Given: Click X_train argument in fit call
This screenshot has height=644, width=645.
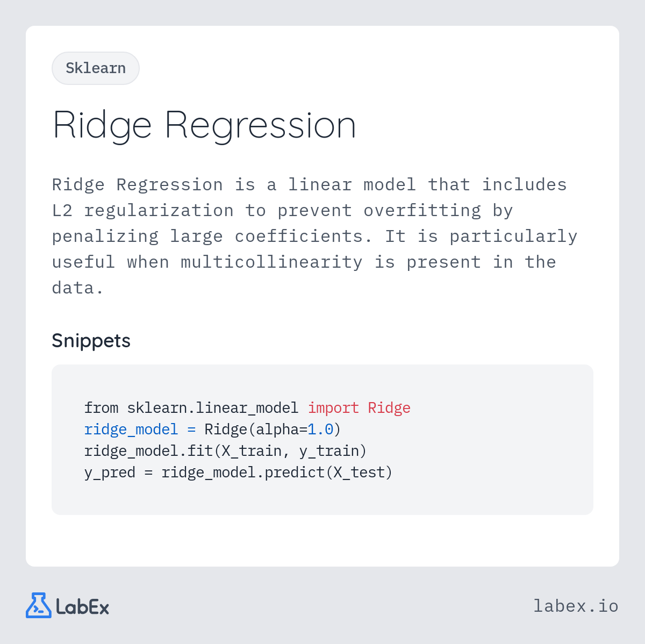Looking at the screenshot, I should tap(252, 451).
